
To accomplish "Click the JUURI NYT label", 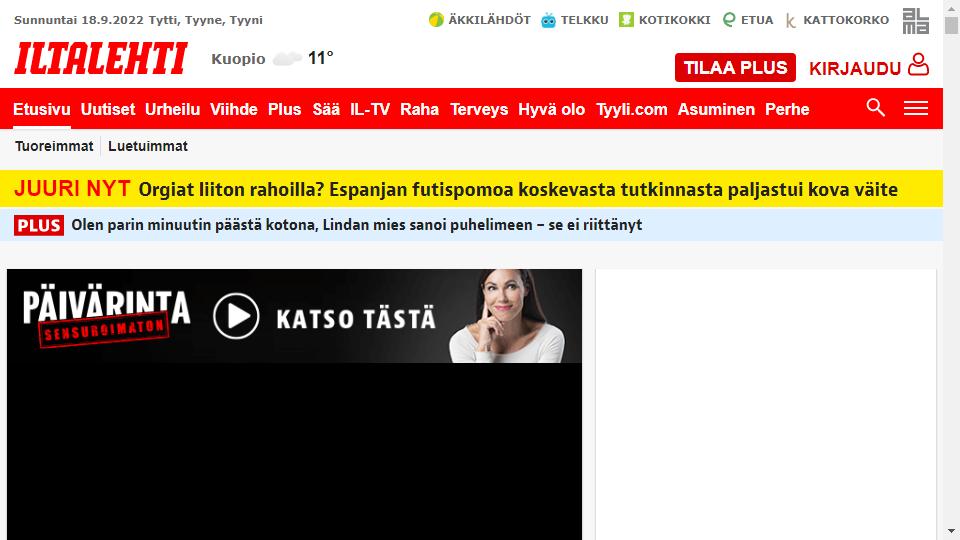I will 72,189.
